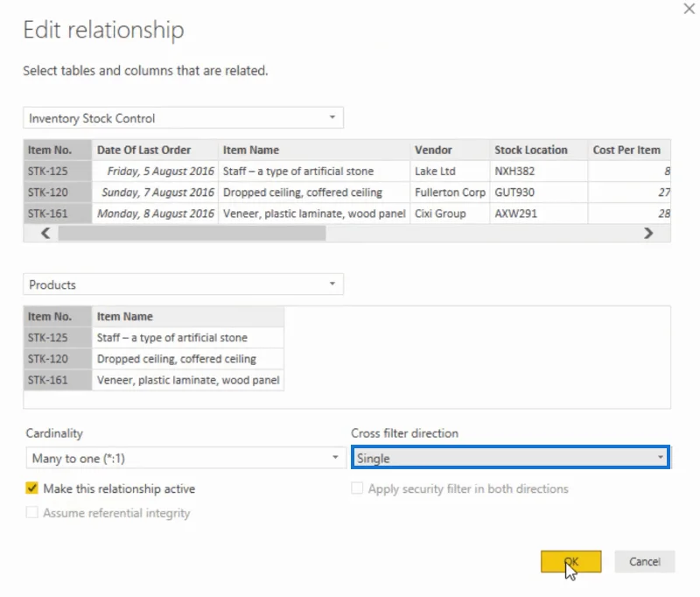The image size is (700, 597).
Task: Click GUT930 stock location cell
Action: pyautogui.click(x=538, y=193)
